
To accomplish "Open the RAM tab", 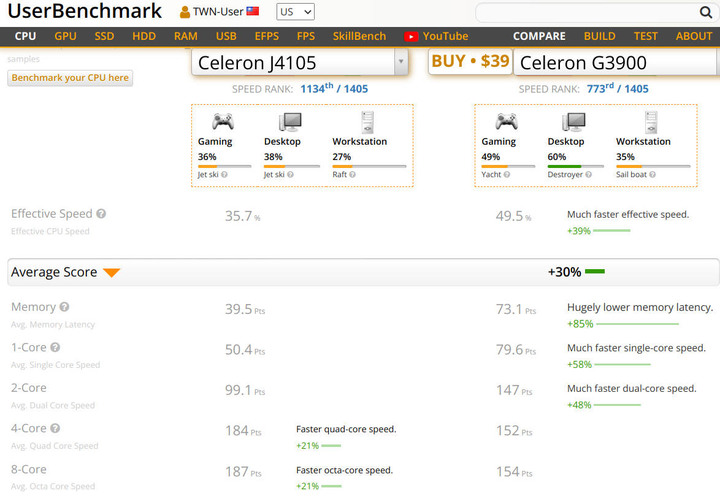I will [x=186, y=36].
